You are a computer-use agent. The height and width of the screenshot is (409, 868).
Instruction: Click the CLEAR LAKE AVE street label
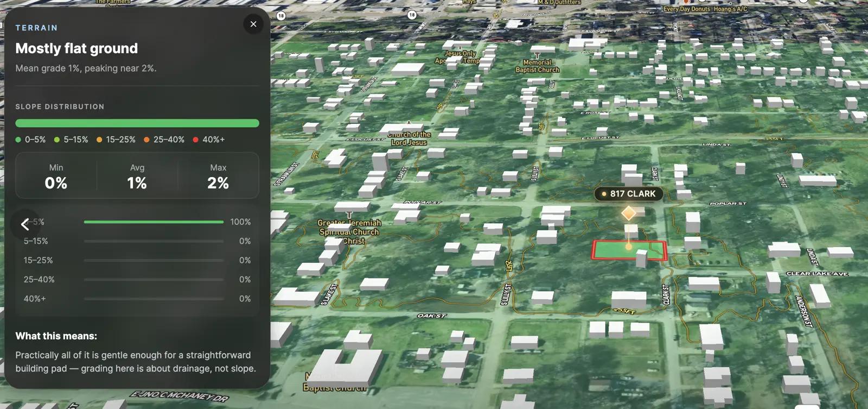tap(817, 274)
